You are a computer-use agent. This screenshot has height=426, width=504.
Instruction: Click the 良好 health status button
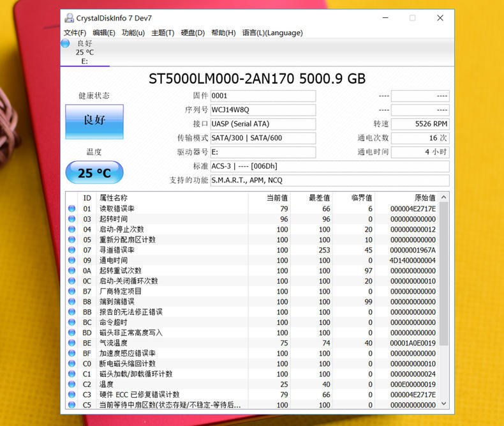(x=94, y=121)
